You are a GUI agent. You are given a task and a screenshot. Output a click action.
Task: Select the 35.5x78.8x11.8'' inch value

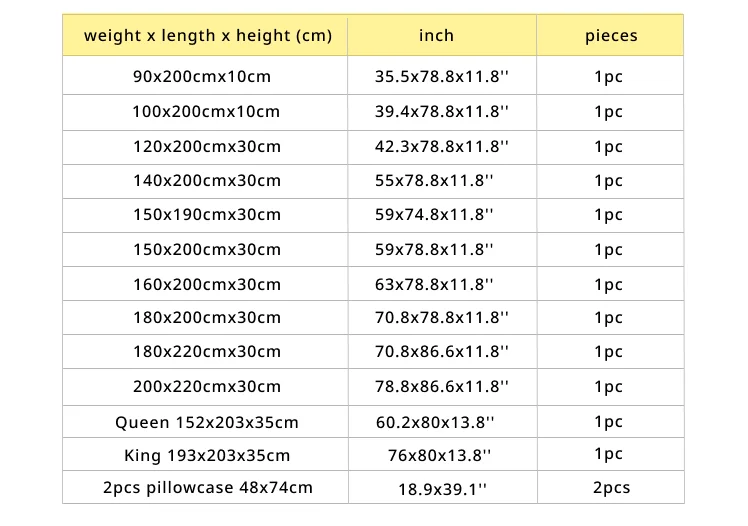[441, 76]
